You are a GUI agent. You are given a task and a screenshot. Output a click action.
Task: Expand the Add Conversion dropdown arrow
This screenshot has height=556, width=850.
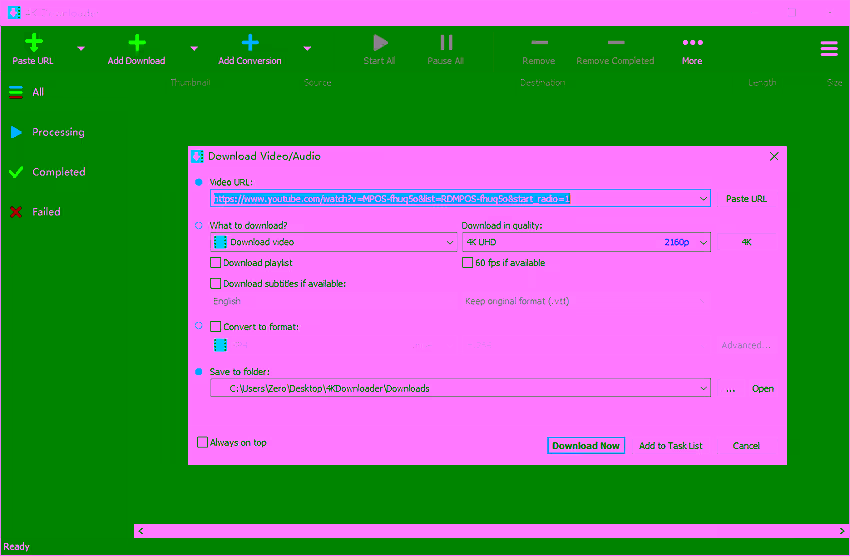(x=307, y=49)
